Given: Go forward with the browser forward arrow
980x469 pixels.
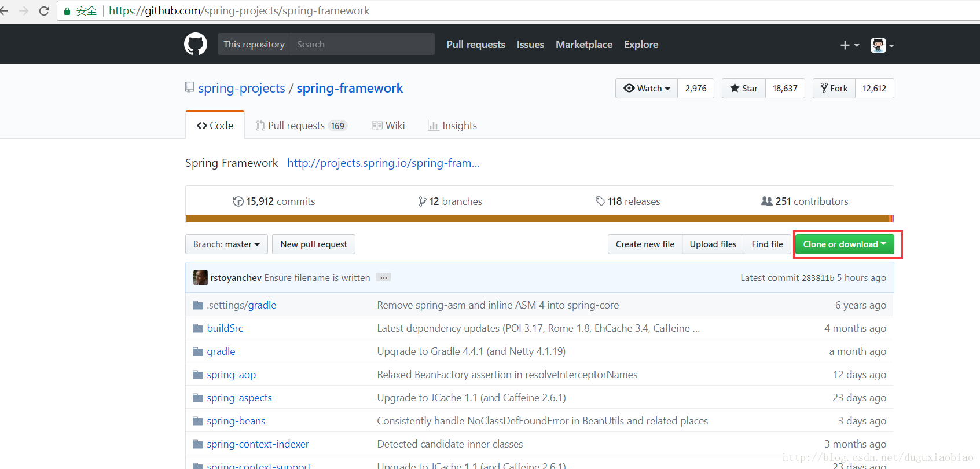Looking at the screenshot, I should (x=24, y=11).
